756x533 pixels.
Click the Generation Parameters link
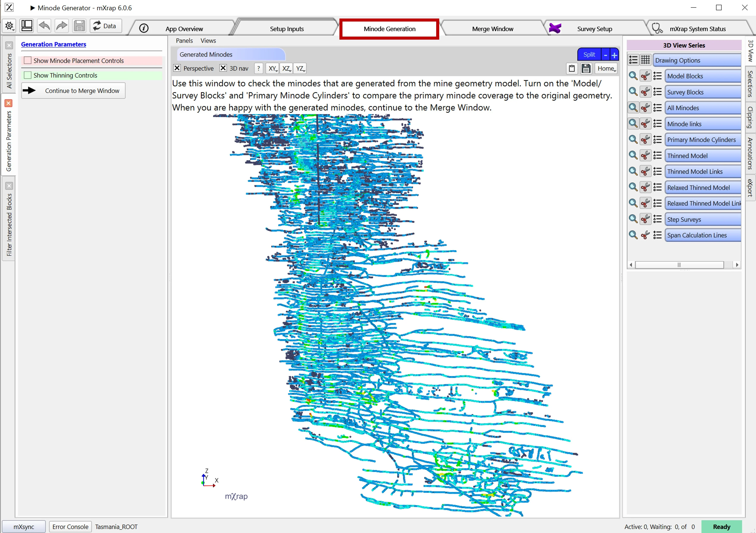click(x=54, y=44)
